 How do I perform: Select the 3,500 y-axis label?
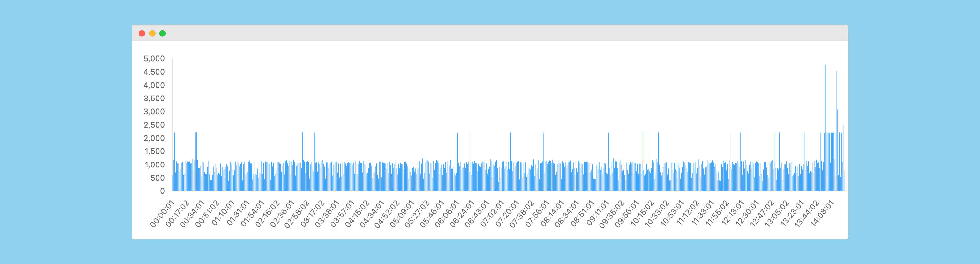click(154, 99)
